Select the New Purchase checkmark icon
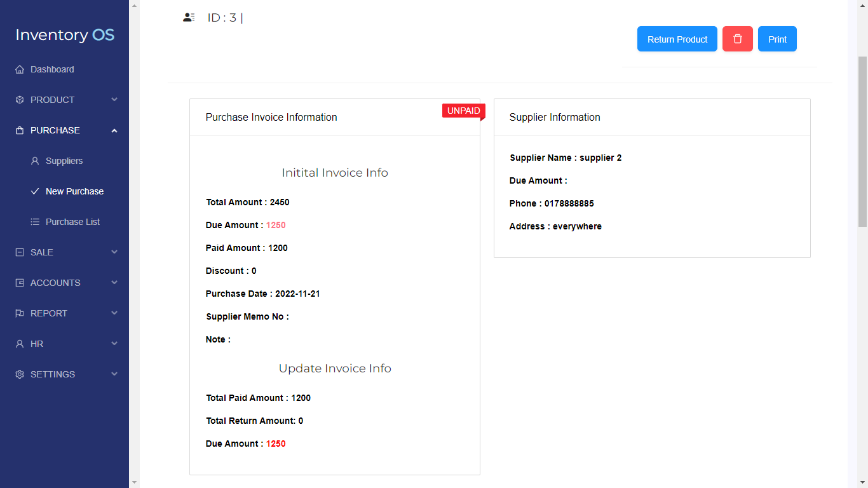The image size is (868, 488). click(x=35, y=191)
